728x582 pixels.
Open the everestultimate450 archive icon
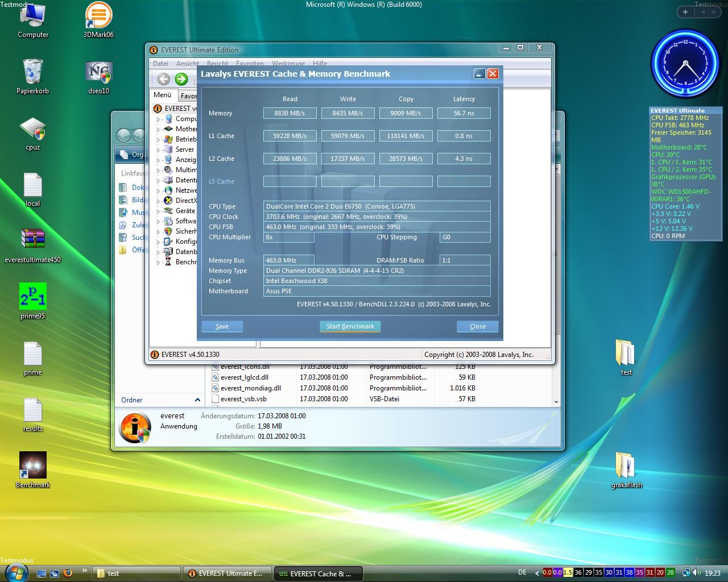click(32, 246)
